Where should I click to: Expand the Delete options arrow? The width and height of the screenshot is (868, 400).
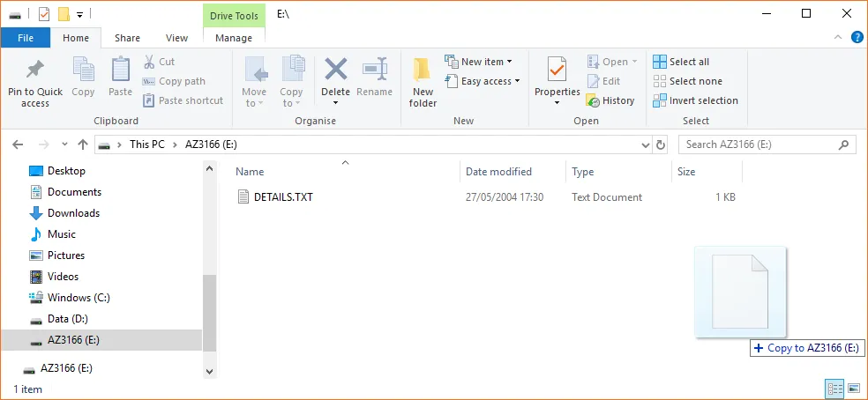335,103
